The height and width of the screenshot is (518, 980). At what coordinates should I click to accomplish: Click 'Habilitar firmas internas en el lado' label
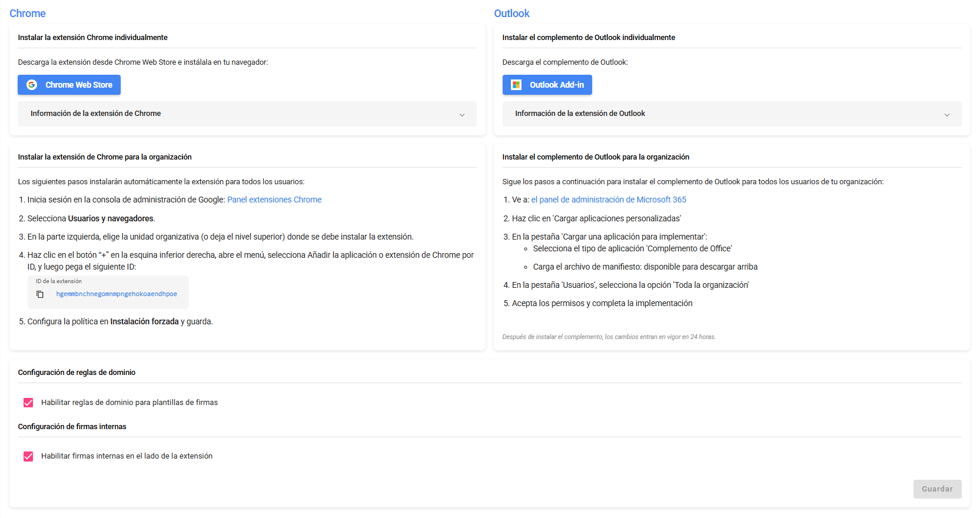pos(127,456)
